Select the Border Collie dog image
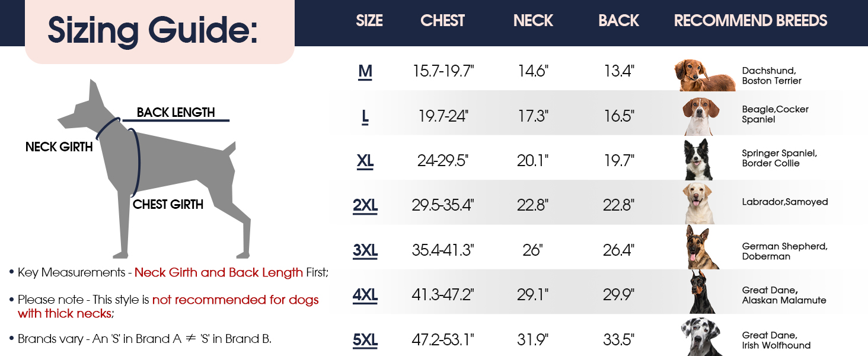 click(x=699, y=159)
